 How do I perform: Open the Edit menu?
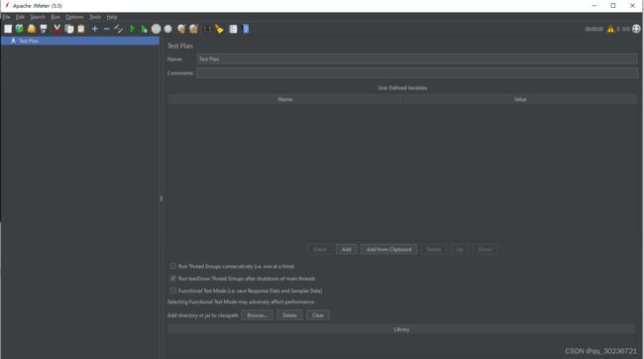(x=20, y=17)
